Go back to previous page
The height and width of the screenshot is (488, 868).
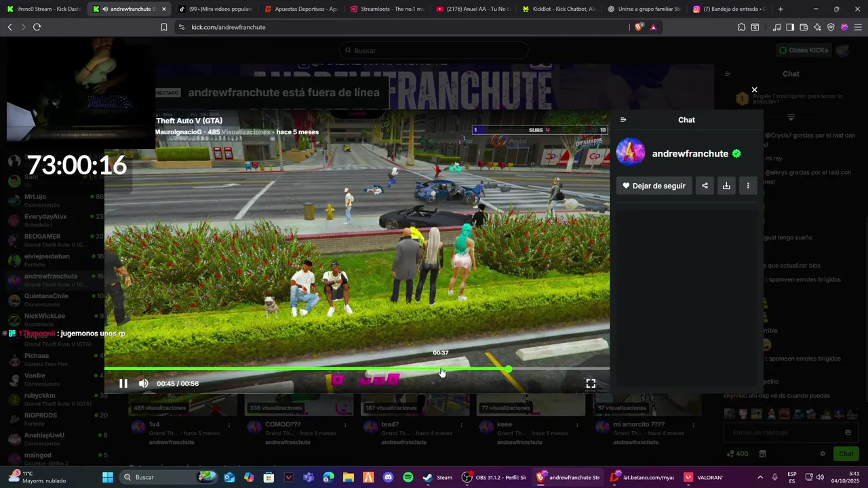pos(9,27)
